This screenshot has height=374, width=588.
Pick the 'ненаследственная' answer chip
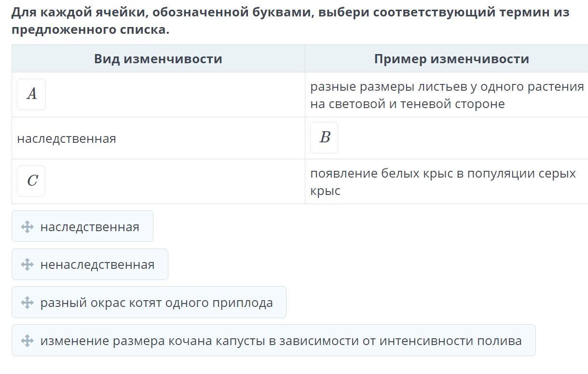(x=97, y=264)
